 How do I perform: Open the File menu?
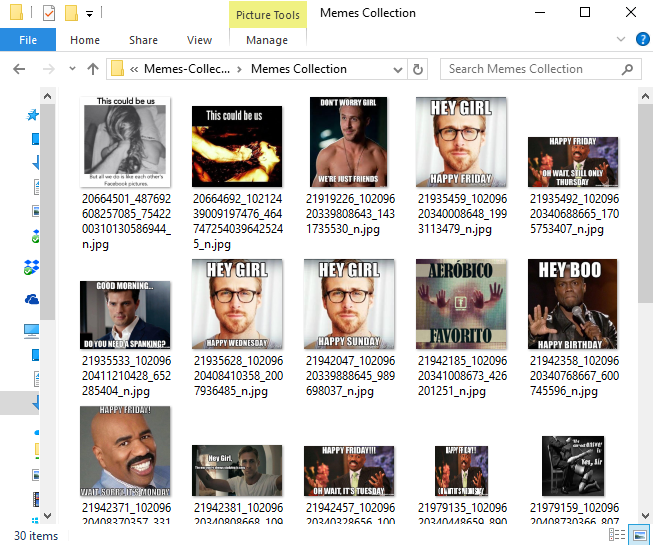[28, 40]
